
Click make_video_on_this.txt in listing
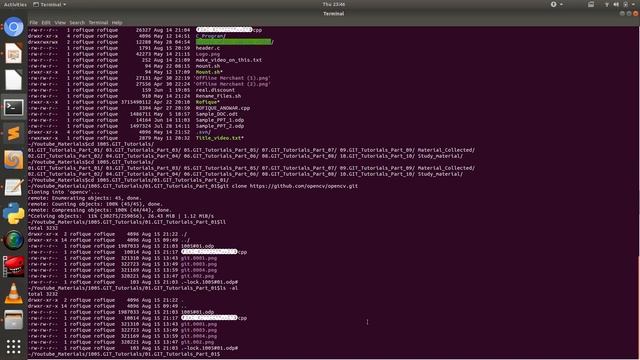coord(229,60)
